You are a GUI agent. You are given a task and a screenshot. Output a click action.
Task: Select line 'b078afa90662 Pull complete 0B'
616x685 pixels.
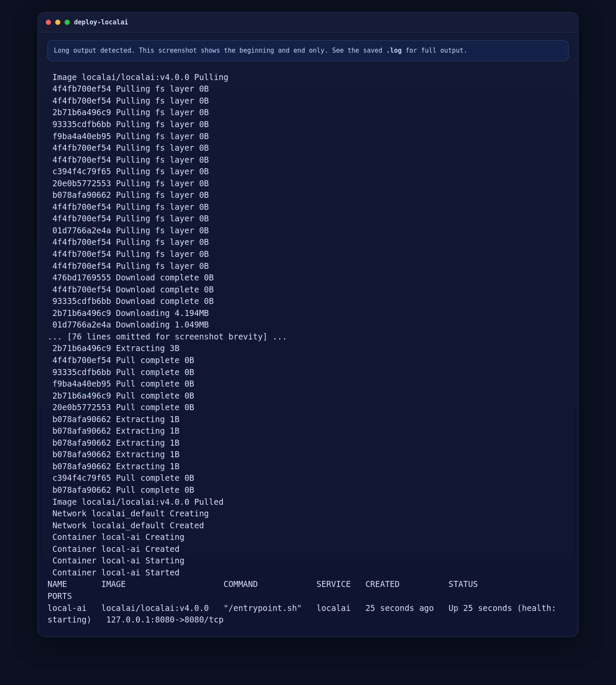[x=123, y=490]
